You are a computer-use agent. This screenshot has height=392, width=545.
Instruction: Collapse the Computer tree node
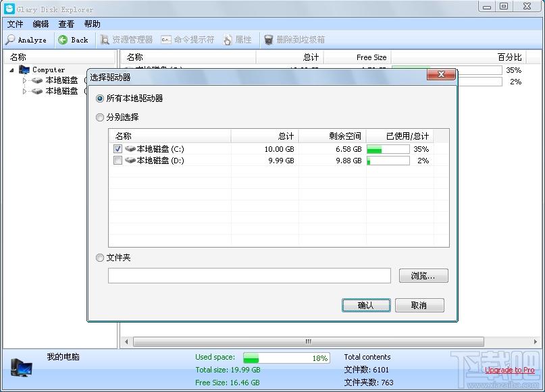(11, 70)
